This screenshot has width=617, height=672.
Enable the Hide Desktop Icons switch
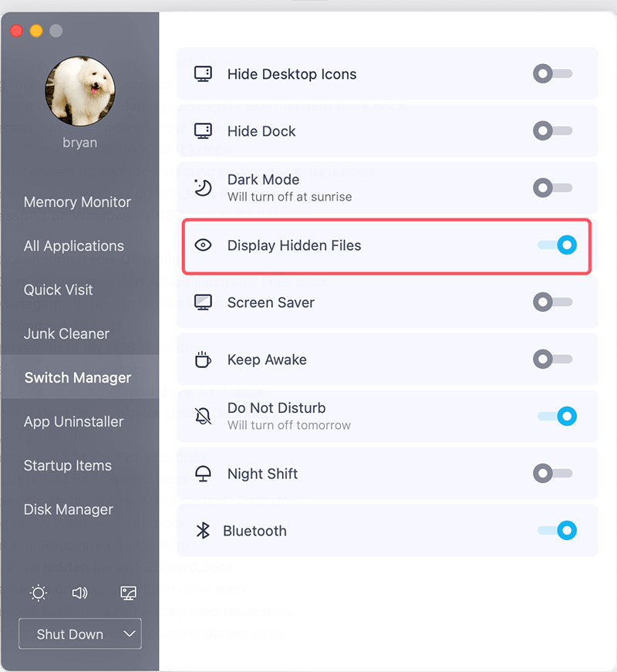click(x=552, y=74)
